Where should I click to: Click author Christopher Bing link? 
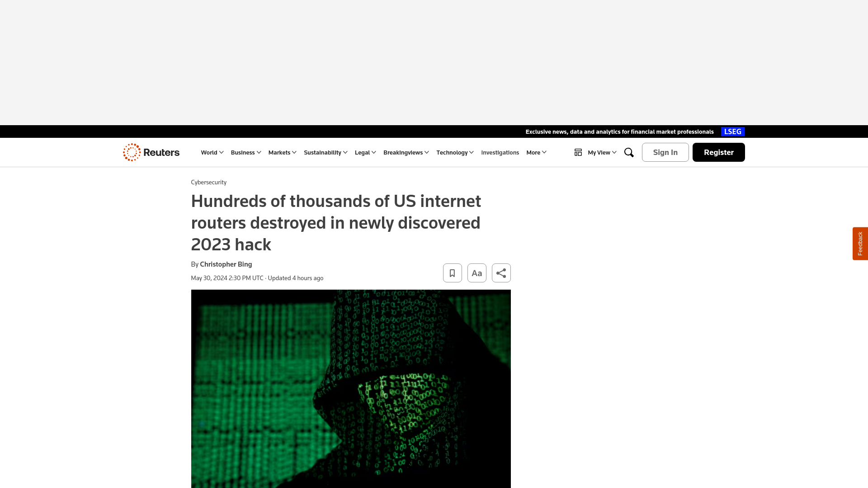click(225, 264)
